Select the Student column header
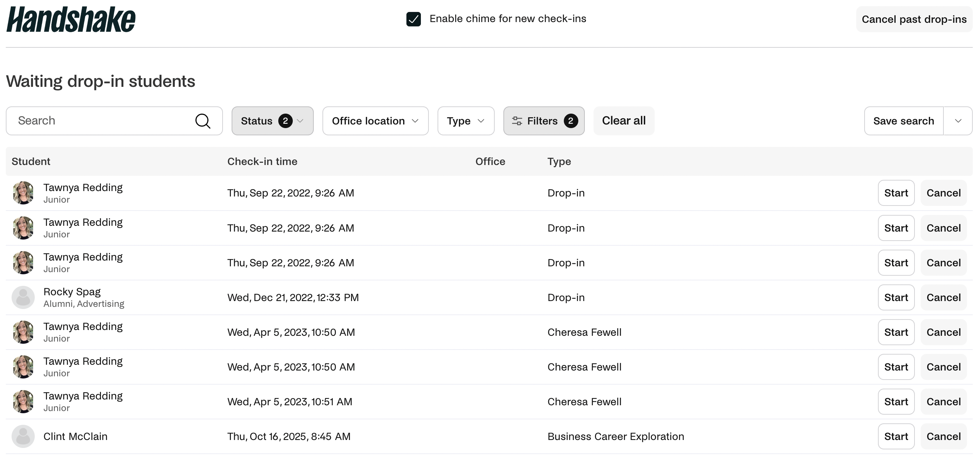This screenshot has width=980, height=474. [x=31, y=161]
